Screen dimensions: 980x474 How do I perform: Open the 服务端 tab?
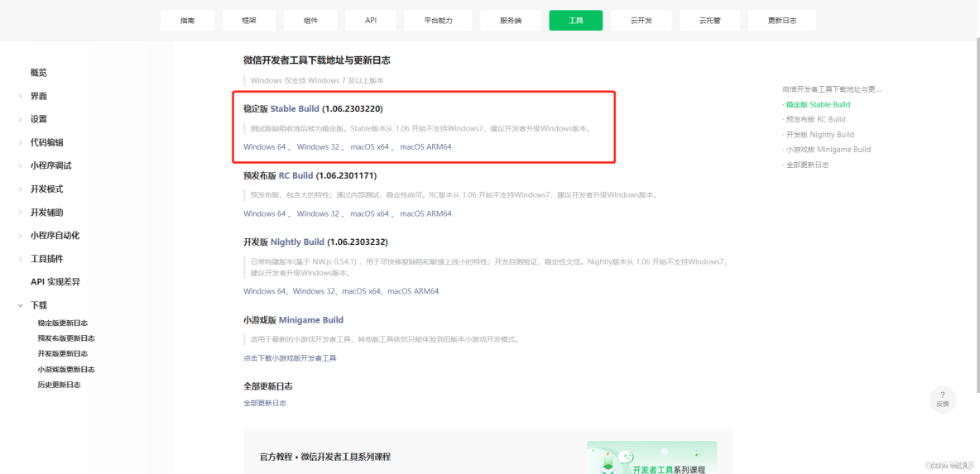coord(511,21)
